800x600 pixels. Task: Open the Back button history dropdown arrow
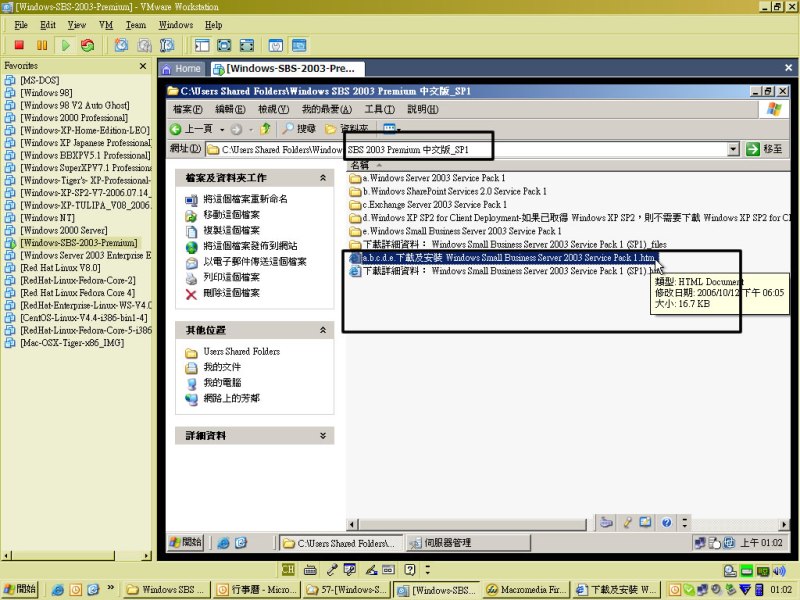pos(221,130)
